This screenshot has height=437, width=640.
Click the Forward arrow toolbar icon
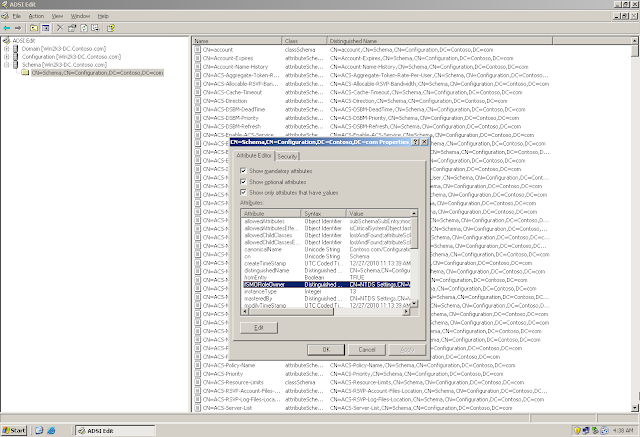pyautogui.click(x=18, y=28)
